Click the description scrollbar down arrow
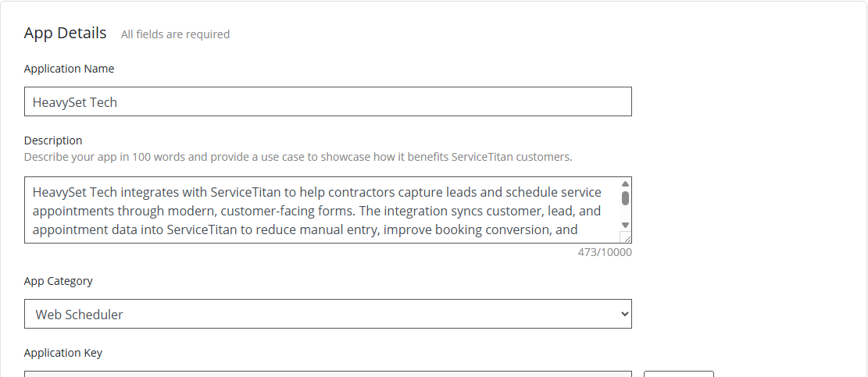The width and height of the screenshot is (868, 377). click(x=625, y=225)
